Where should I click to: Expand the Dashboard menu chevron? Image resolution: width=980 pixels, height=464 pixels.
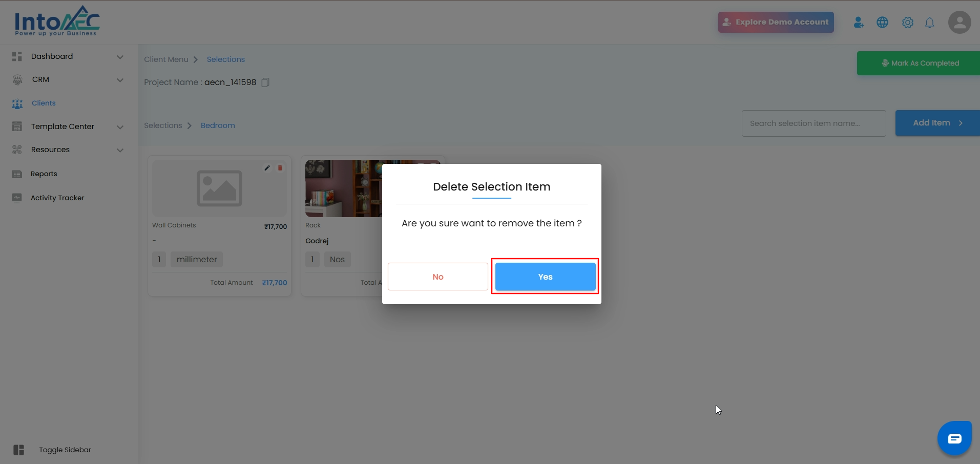click(120, 57)
